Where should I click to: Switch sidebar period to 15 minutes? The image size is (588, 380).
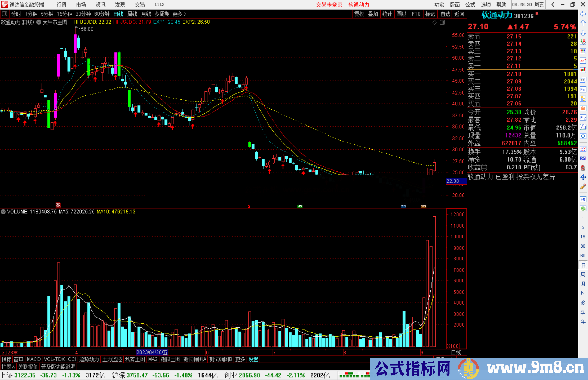583,237
